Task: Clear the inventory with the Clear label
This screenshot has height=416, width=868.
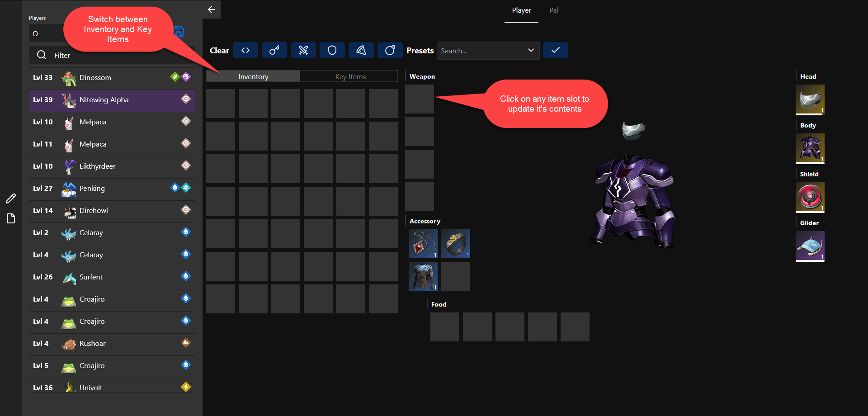Action: [x=219, y=51]
